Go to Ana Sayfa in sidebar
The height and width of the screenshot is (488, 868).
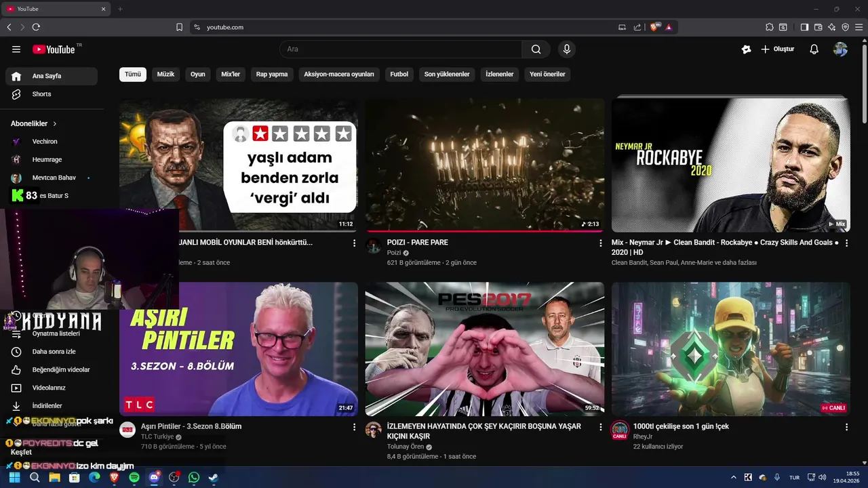52,76
